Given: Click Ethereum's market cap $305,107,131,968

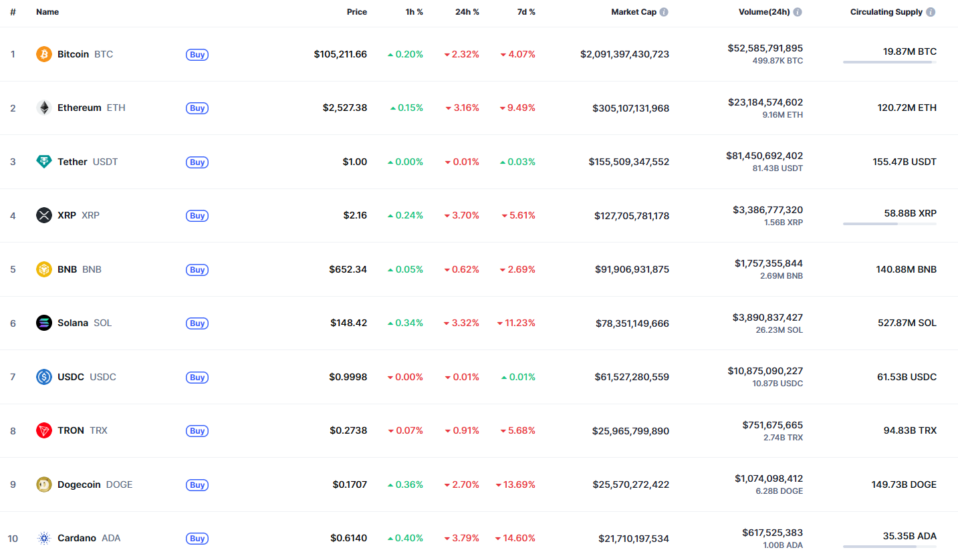Looking at the screenshot, I should (x=630, y=108).
